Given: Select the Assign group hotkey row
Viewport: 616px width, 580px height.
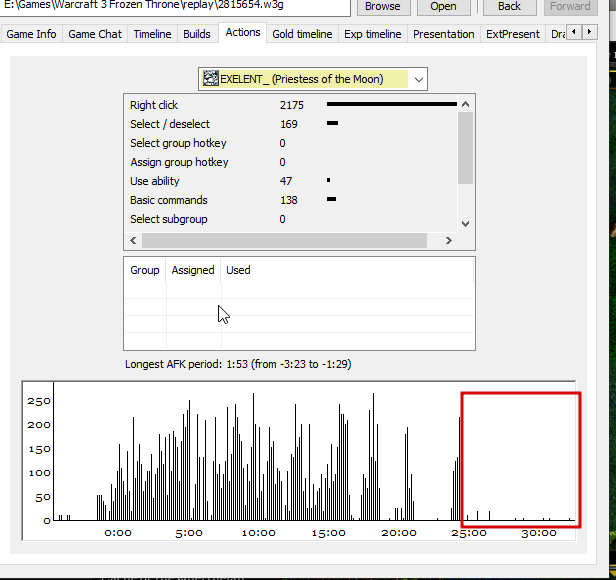Looking at the screenshot, I should [291, 162].
